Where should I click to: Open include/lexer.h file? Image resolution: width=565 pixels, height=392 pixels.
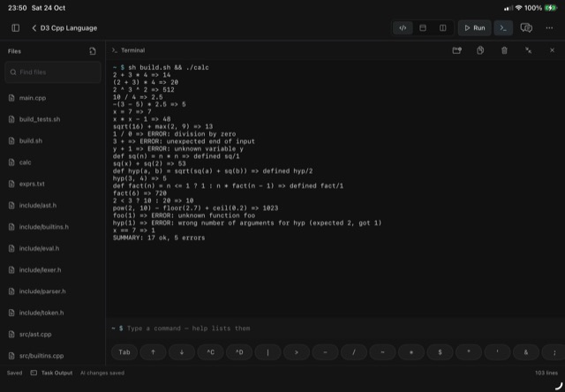pos(53,270)
